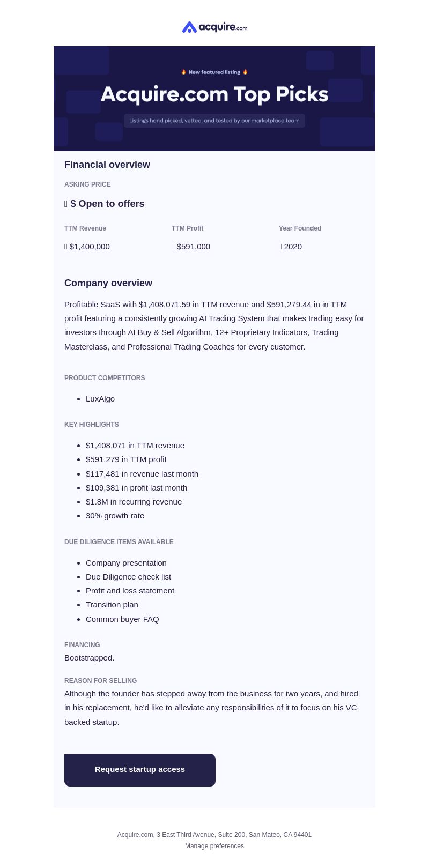429x868 pixels.
Task: Click the icon next to $591,000 profit
Action: (x=173, y=247)
